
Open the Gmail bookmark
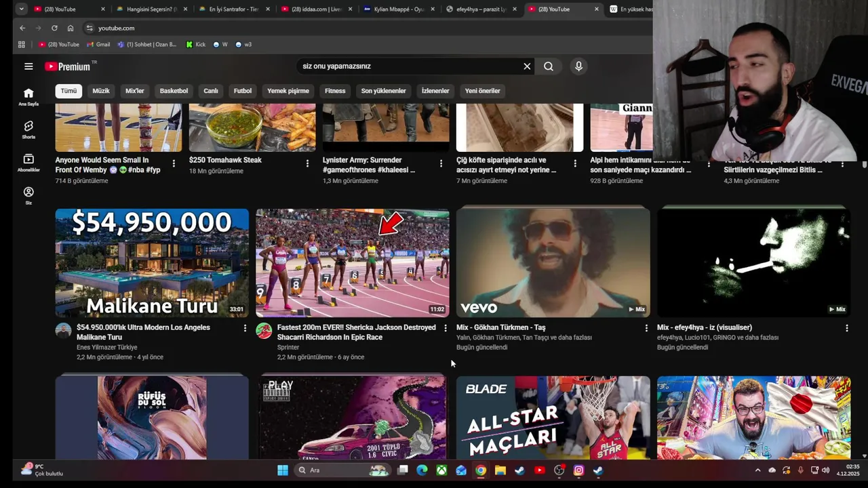coord(99,45)
